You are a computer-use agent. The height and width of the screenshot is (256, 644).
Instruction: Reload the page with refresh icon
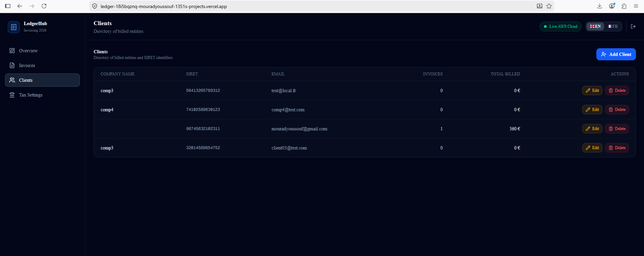click(44, 6)
